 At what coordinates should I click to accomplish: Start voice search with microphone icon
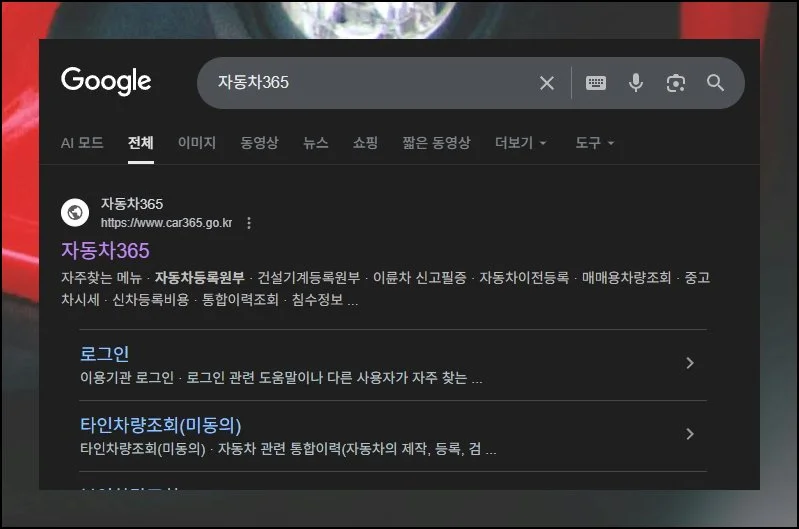pos(636,83)
